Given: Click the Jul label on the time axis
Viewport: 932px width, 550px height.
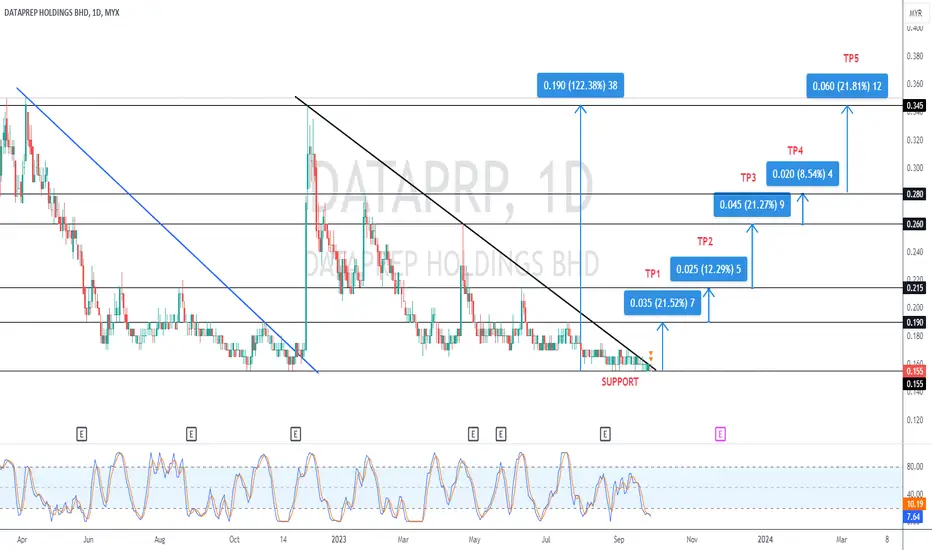Looking at the screenshot, I should (546, 540).
